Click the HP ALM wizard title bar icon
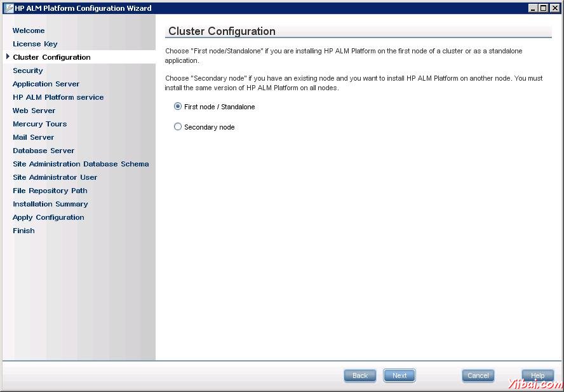564x392 pixels. point(8,8)
